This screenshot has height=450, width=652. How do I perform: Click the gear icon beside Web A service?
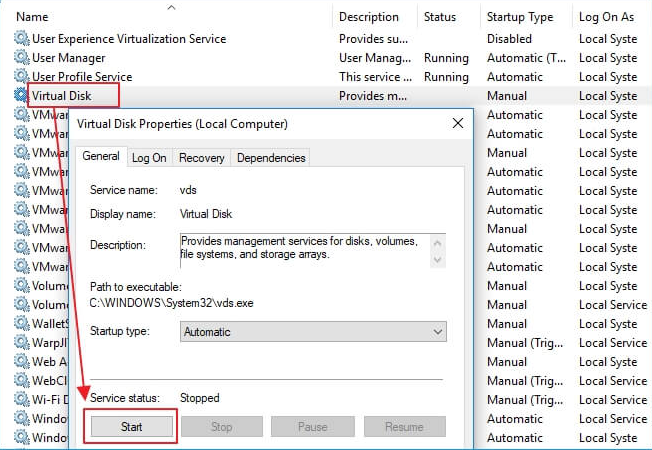(x=21, y=361)
